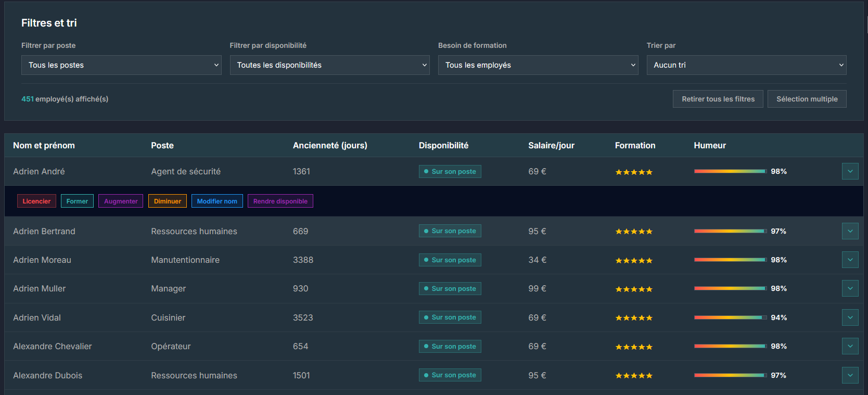
Task: Click the mood bar of Adrien André
Action: [730, 171]
